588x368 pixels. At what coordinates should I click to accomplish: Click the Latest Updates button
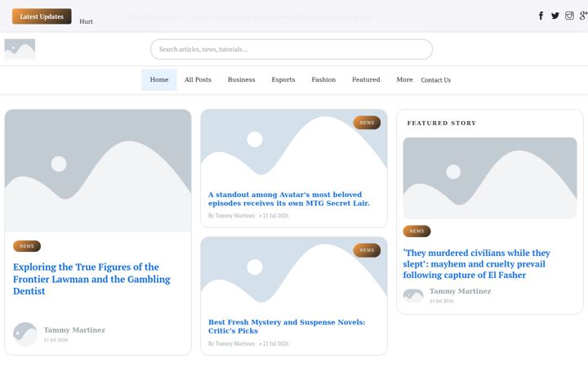pos(42,16)
